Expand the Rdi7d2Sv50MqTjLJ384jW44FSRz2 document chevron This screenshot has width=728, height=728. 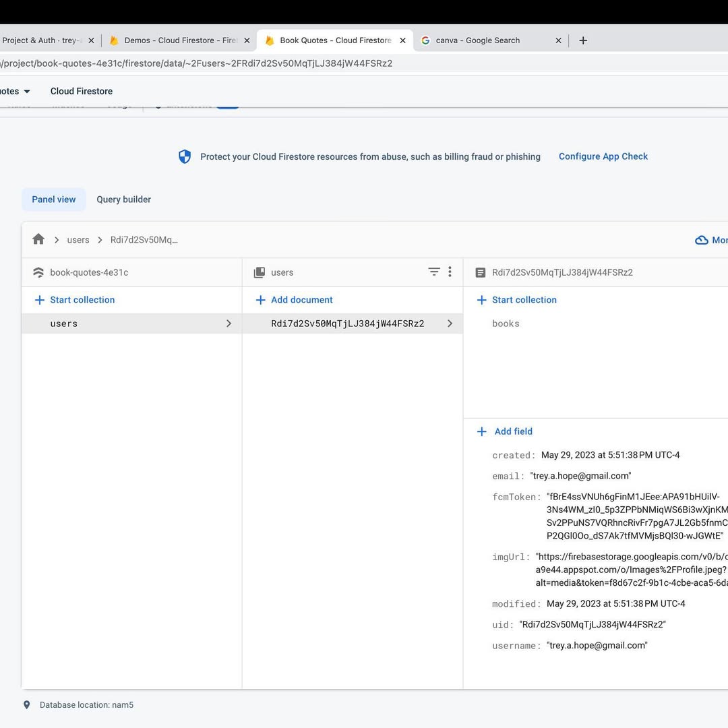coord(450,324)
